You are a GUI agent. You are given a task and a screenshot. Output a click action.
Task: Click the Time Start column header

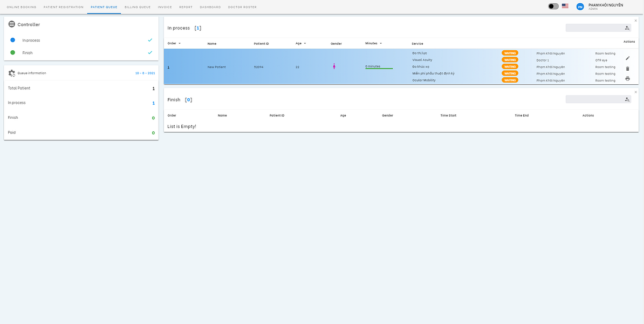[448, 116]
